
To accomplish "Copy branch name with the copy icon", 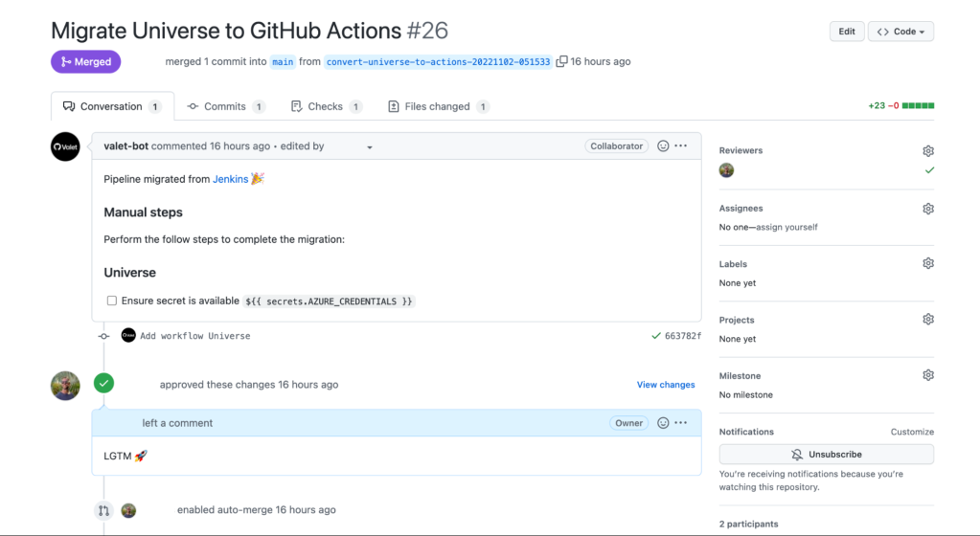I will pos(561,61).
